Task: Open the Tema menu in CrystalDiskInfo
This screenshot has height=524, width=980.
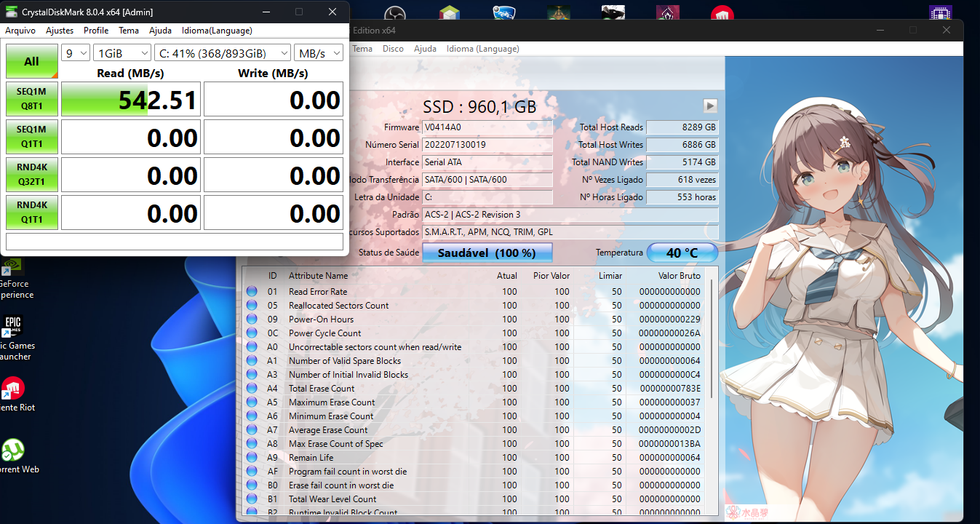Action: (362, 49)
